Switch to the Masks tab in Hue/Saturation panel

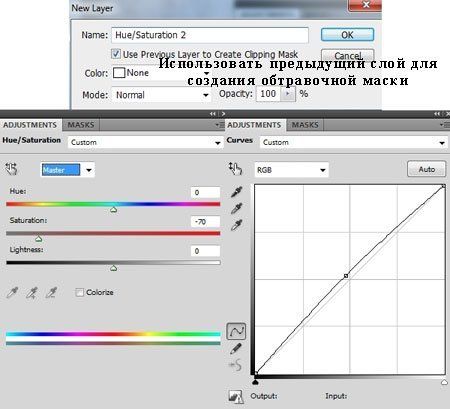coord(81,125)
